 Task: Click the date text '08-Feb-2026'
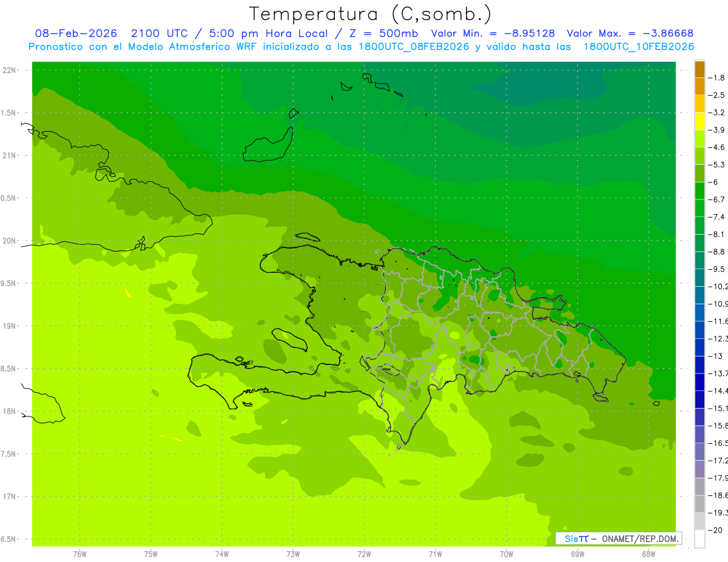click(76, 33)
